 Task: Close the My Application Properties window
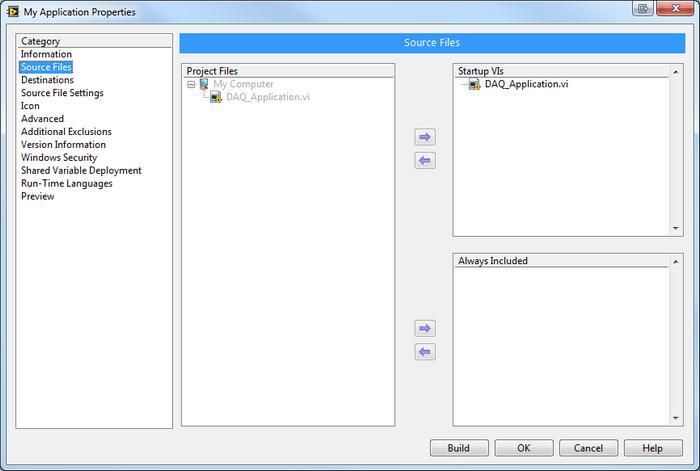[x=675, y=8]
